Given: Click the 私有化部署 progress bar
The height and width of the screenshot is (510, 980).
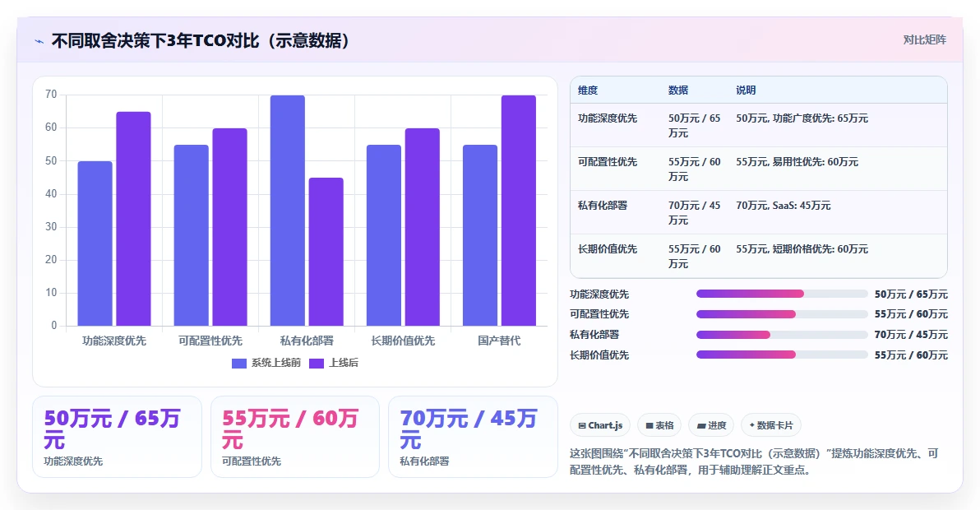Looking at the screenshot, I should coord(782,335).
